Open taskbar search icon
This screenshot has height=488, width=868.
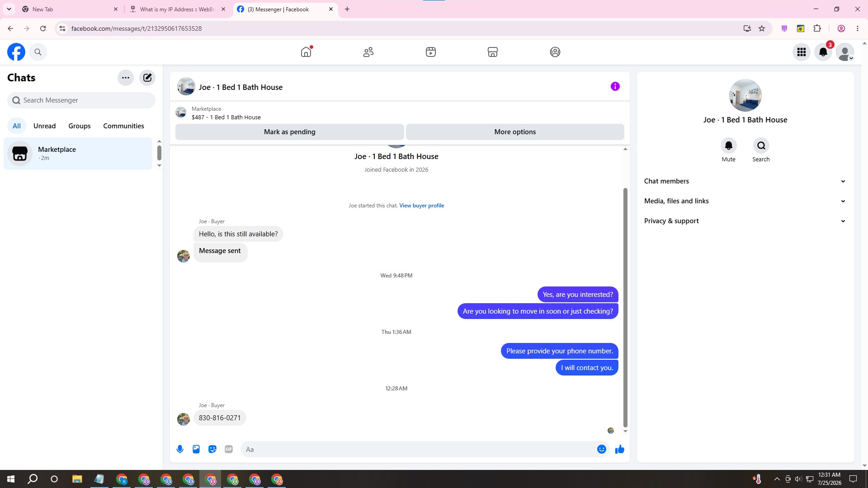pyautogui.click(x=33, y=479)
